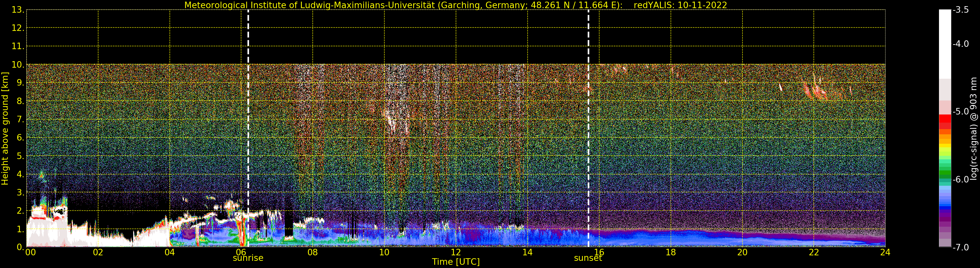Click the colorbar label 'log(rc-signal) @903 nm'
Image resolution: width=980 pixels, height=268 pixels.
pos(973,128)
